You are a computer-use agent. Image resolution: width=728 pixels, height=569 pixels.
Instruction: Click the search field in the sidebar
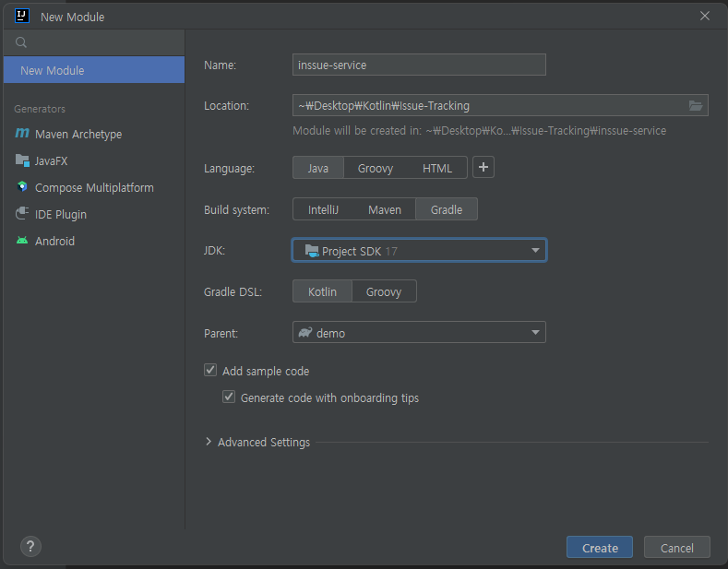pyautogui.click(x=94, y=42)
